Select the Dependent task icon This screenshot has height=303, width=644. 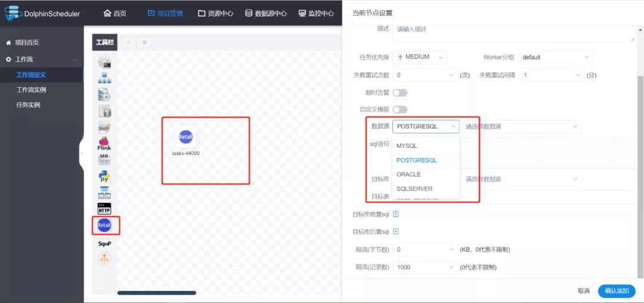point(104,193)
